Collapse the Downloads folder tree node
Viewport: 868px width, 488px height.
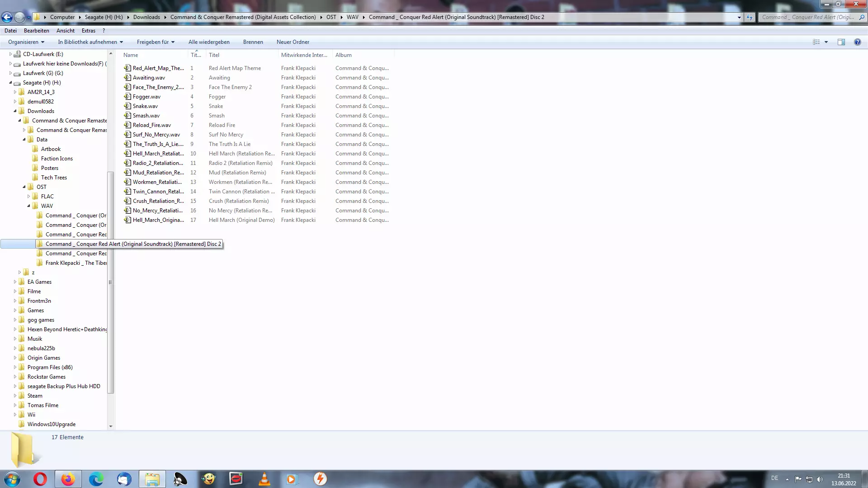[x=15, y=111]
